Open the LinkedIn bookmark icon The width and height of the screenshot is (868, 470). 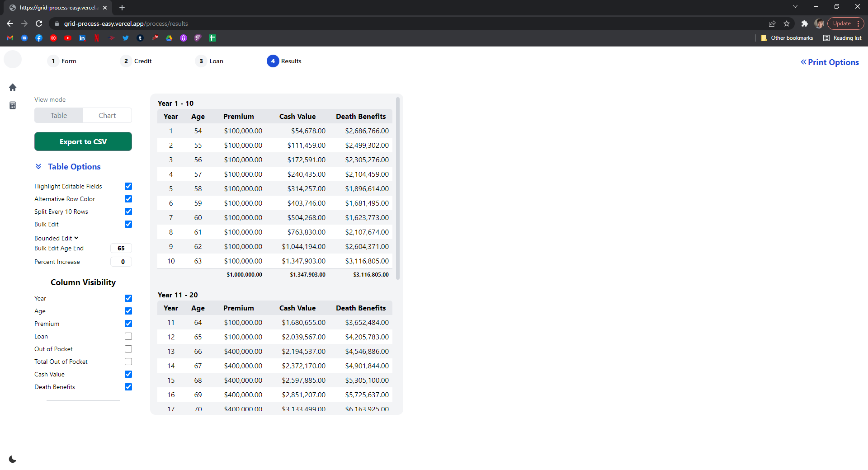click(x=82, y=38)
